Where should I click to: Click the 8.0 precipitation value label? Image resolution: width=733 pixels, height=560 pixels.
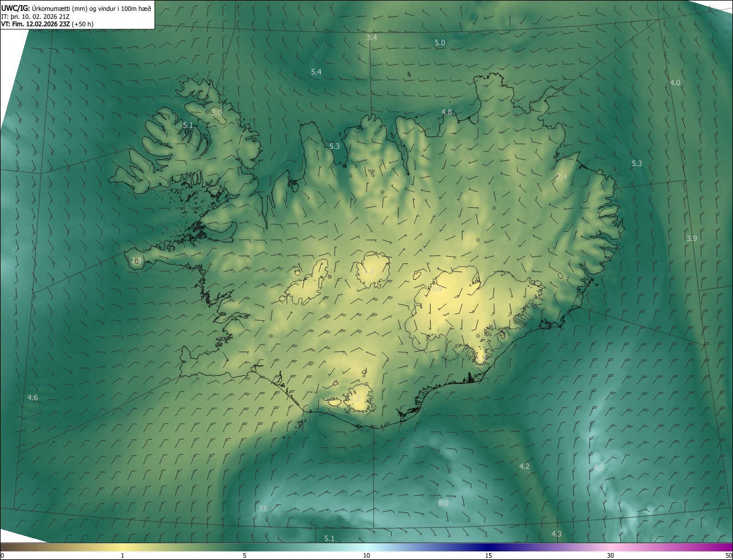(x=443, y=503)
